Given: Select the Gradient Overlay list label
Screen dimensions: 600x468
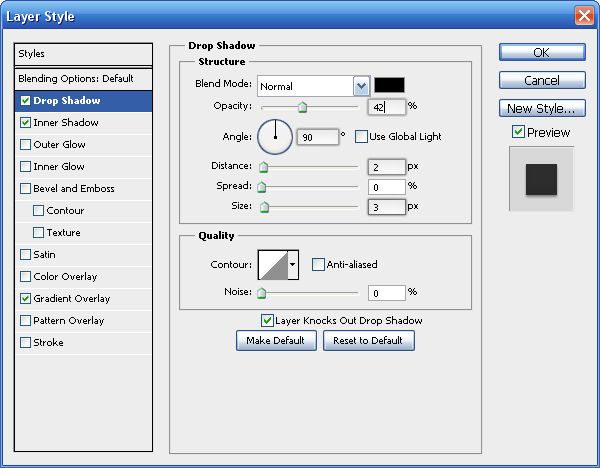Looking at the screenshot, I should click(72, 298).
